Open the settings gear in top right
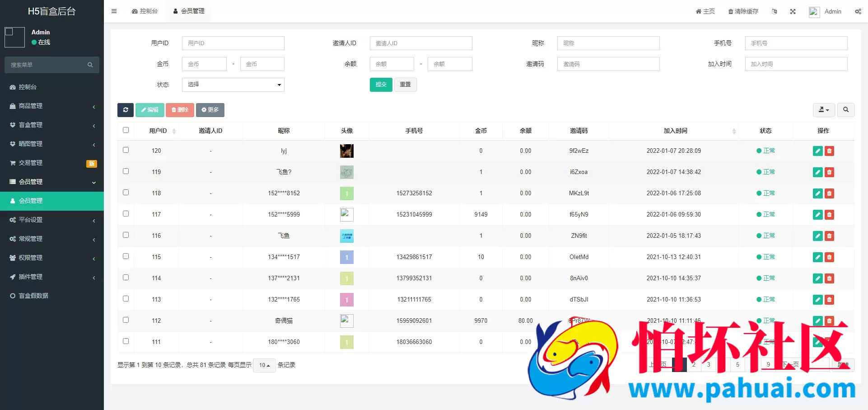Viewport: 868px width, 410px height. (858, 11)
